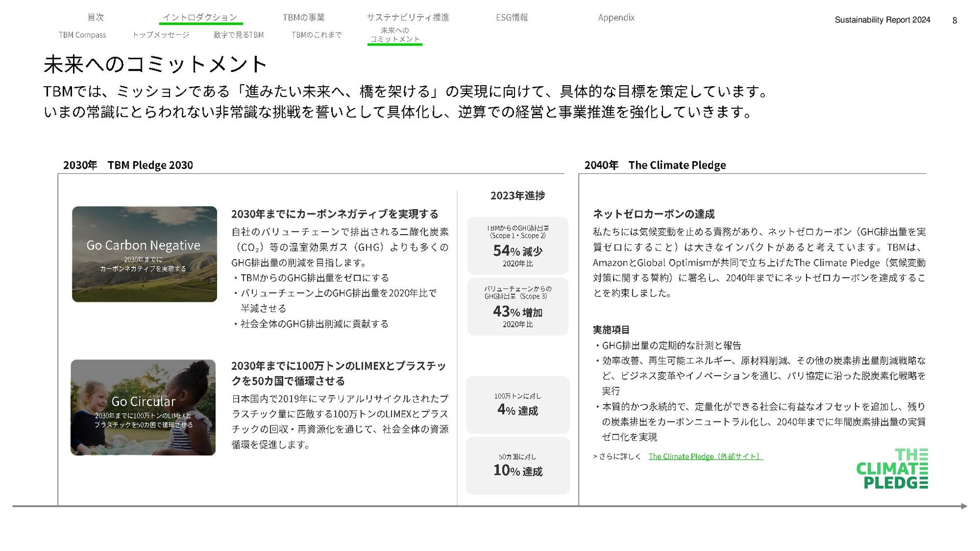Open the 目次 navigation tab
980x551 pixels.
point(95,17)
